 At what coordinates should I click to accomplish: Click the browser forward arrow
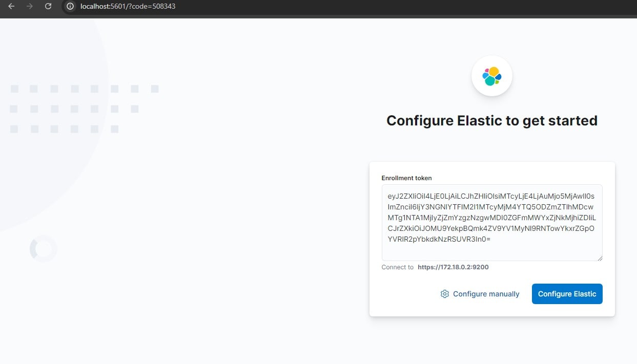click(x=30, y=7)
